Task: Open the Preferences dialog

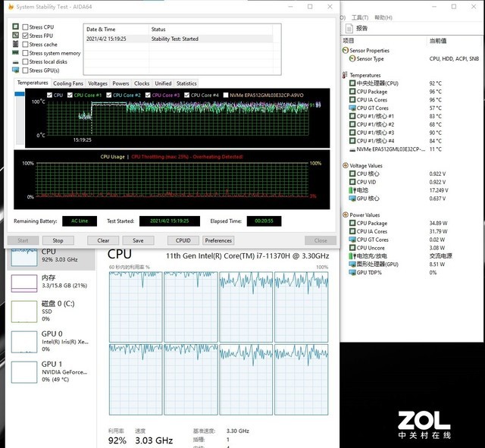Action: pyautogui.click(x=218, y=240)
